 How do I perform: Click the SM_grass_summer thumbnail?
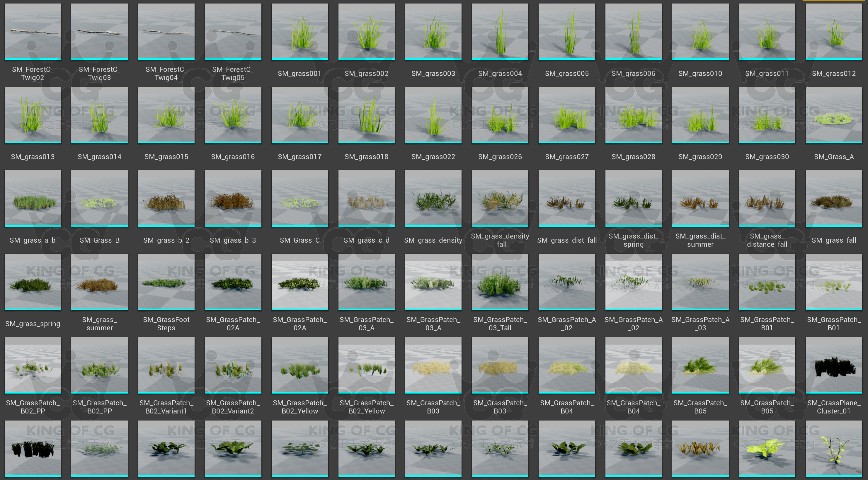(x=99, y=282)
